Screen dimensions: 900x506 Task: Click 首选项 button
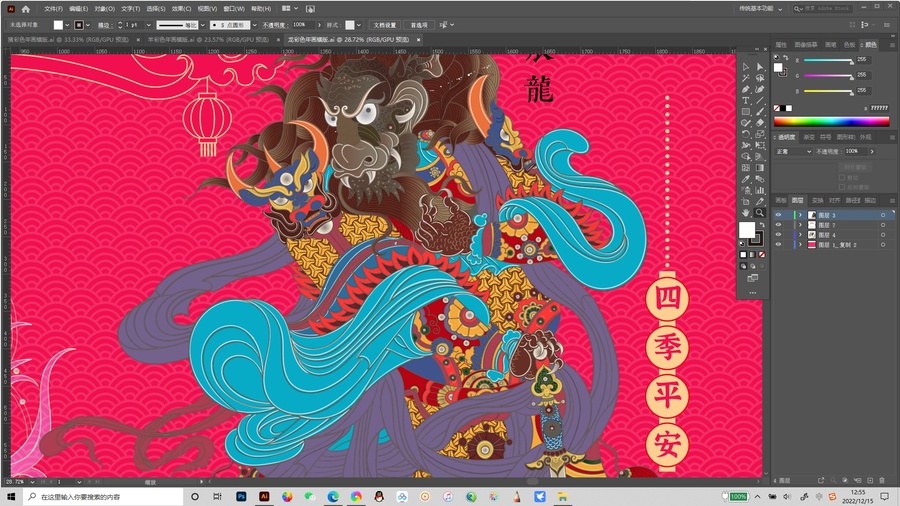tap(418, 25)
